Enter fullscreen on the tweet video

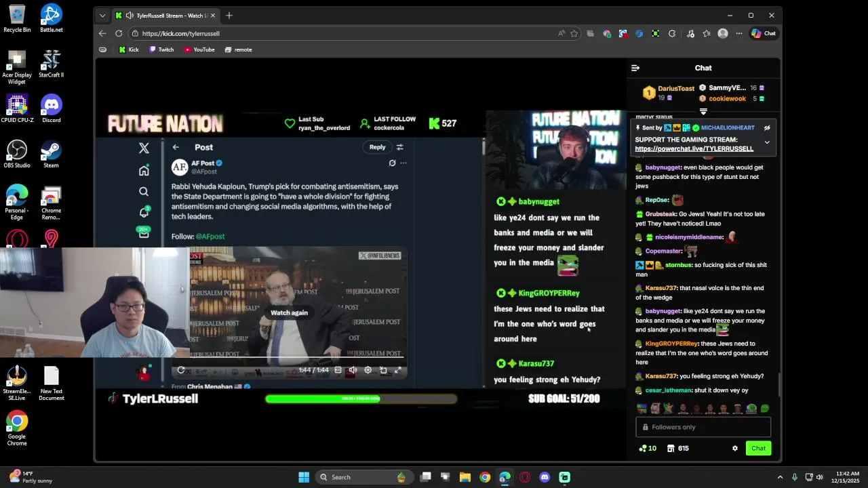pos(398,370)
